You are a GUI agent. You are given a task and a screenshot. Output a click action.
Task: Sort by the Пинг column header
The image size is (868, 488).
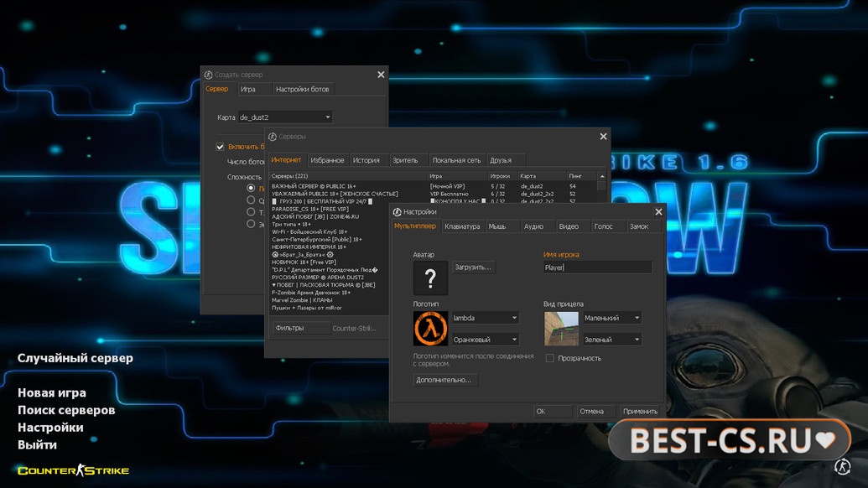click(x=581, y=176)
